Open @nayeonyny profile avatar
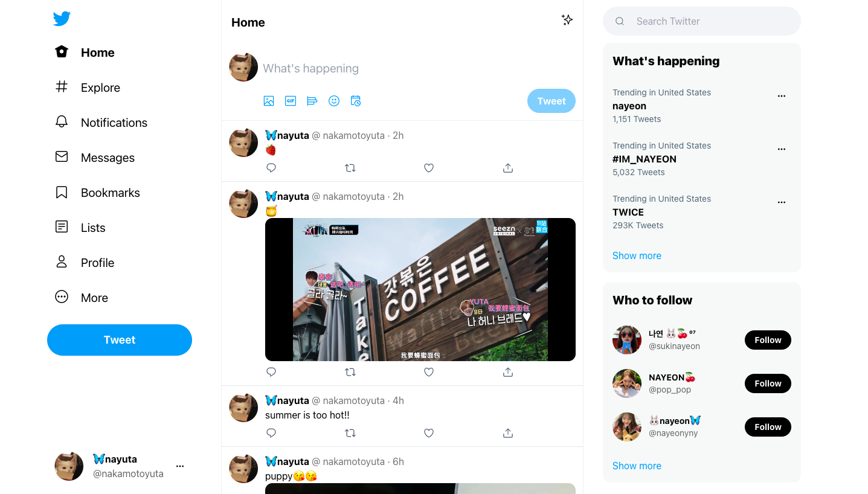 pos(627,427)
